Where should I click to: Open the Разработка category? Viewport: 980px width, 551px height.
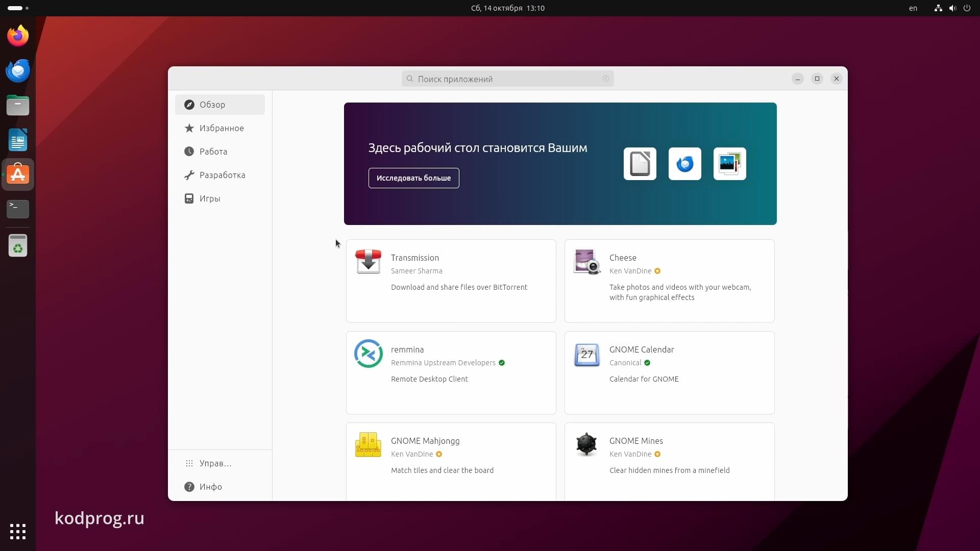pyautogui.click(x=219, y=175)
